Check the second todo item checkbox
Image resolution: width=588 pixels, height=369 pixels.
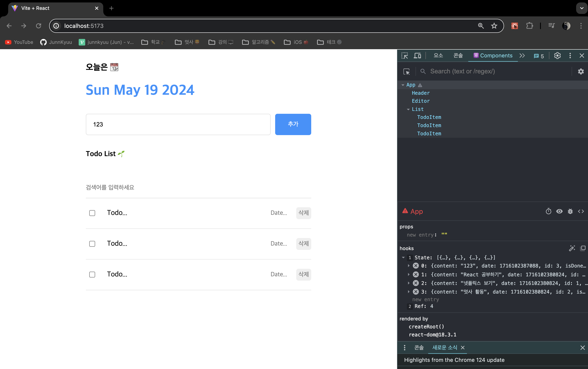pyautogui.click(x=92, y=244)
